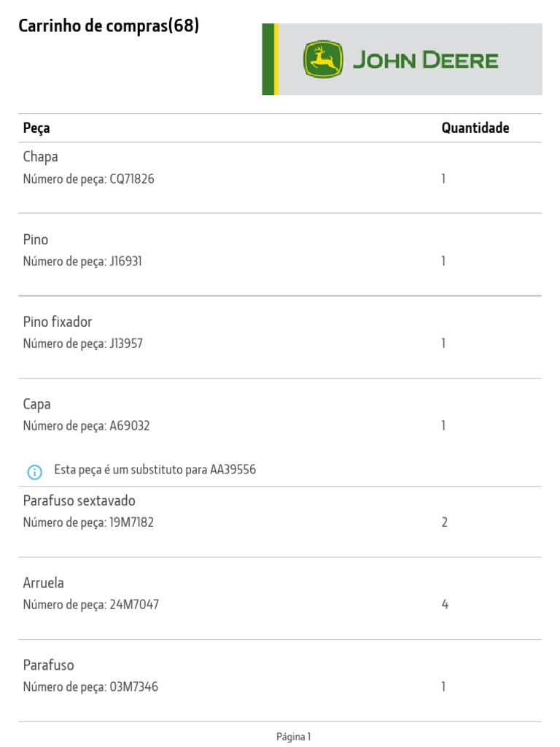Select the Quantidade column header
The image size is (560, 747).
point(475,128)
